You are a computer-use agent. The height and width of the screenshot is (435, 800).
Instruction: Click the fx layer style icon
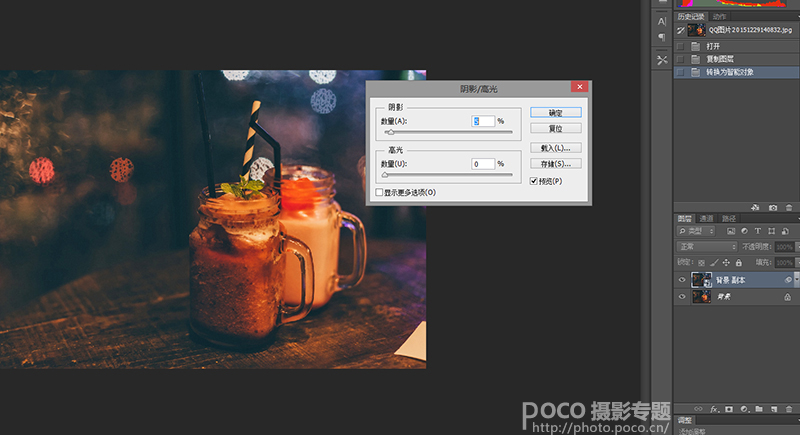point(714,409)
